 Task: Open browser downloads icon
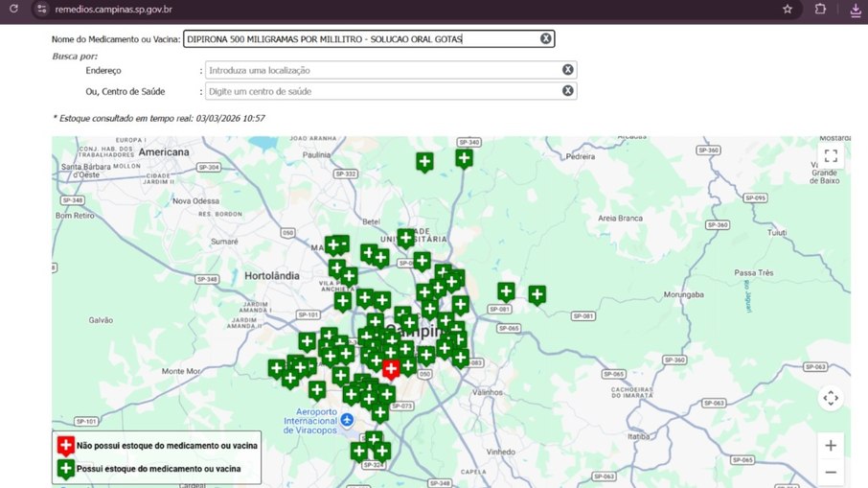coord(856,10)
